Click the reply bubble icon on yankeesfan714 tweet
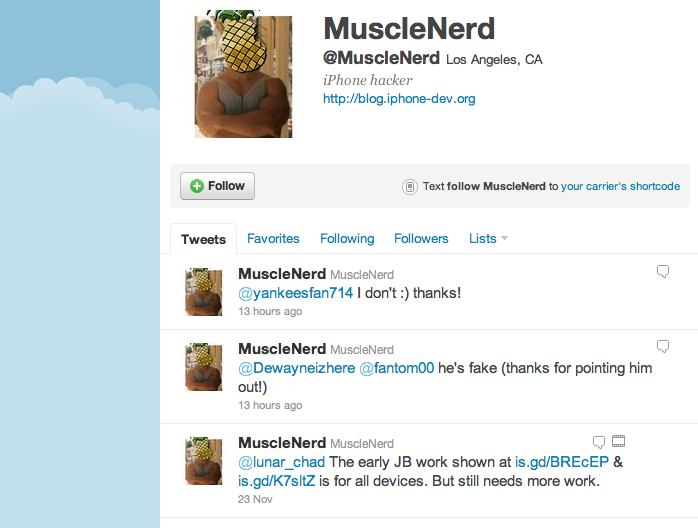The height and width of the screenshot is (528, 698). 663,271
